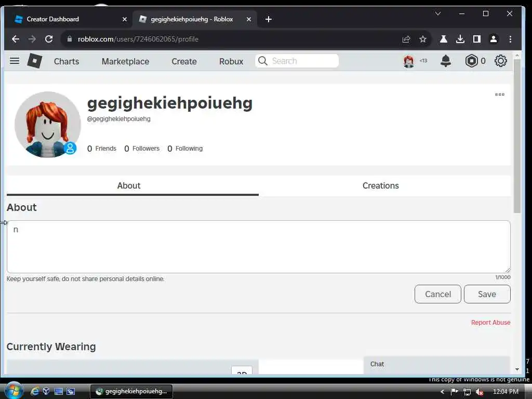
Task: Click the gegighekiehpoiuehg display name heading
Action: point(170,103)
